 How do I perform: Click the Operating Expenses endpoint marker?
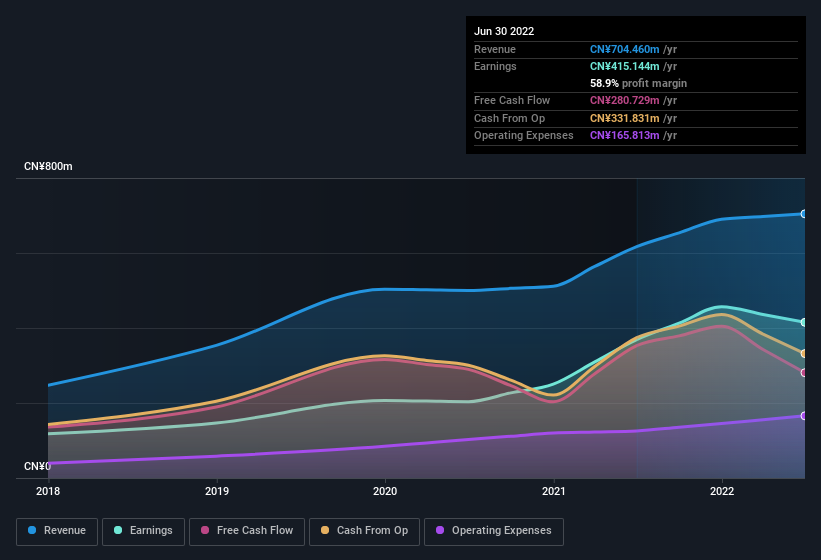coord(804,416)
